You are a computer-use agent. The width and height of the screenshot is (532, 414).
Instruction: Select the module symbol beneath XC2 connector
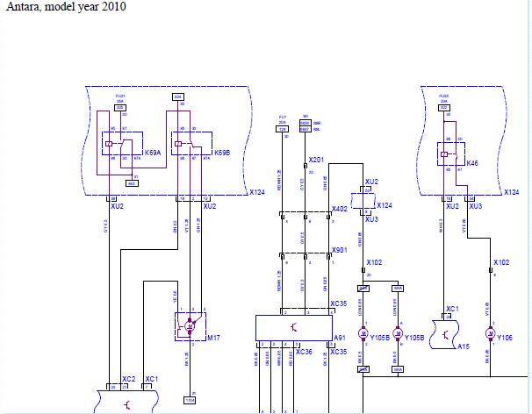click(x=126, y=402)
